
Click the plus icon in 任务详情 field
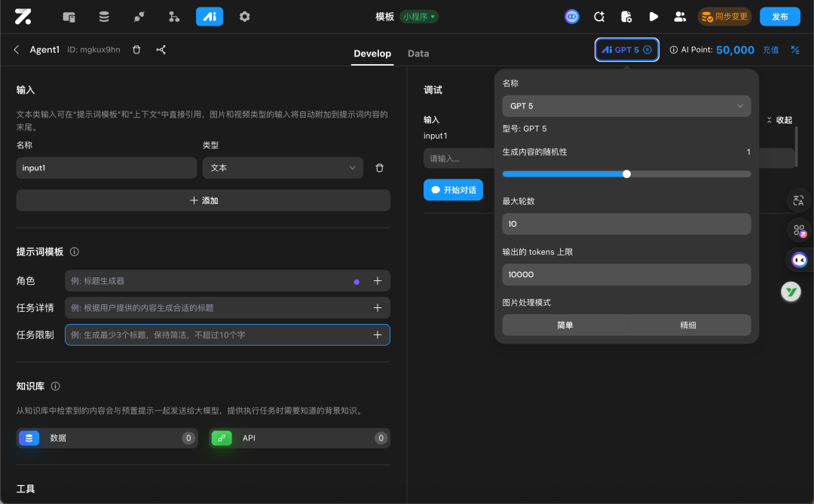pos(378,308)
